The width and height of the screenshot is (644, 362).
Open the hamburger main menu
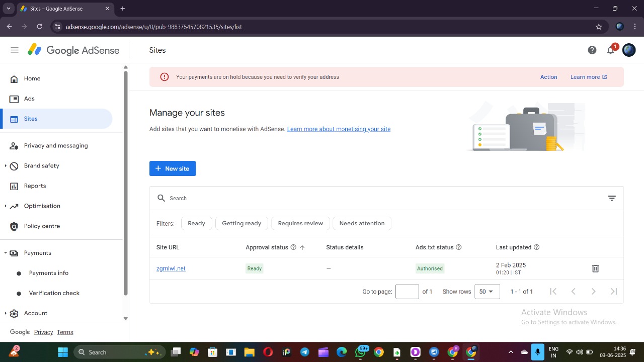(x=15, y=50)
